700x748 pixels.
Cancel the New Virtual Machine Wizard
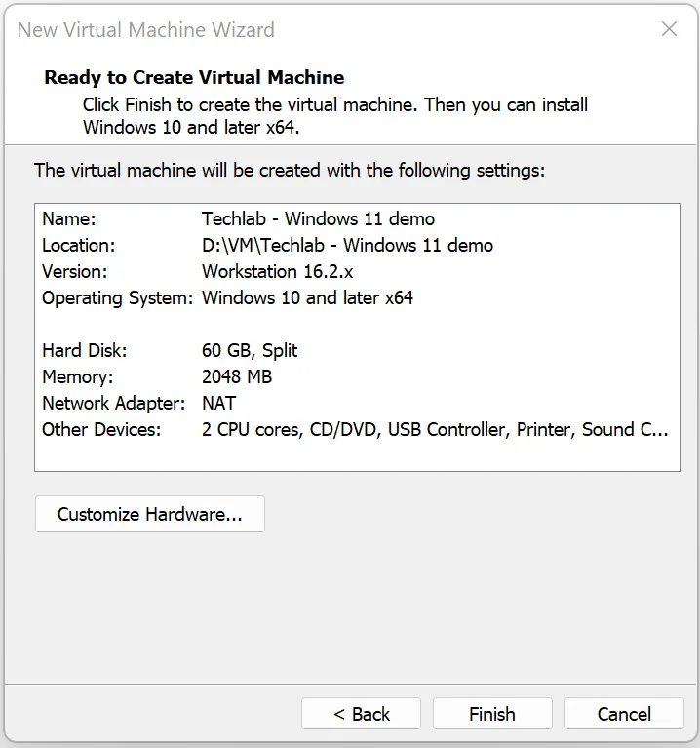(x=624, y=714)
